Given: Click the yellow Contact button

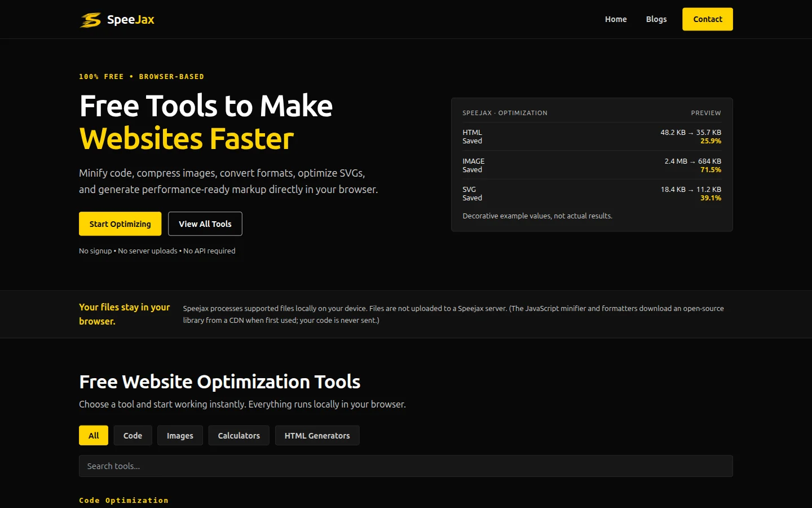Looking at the screenshot, I should pos(708,19).
